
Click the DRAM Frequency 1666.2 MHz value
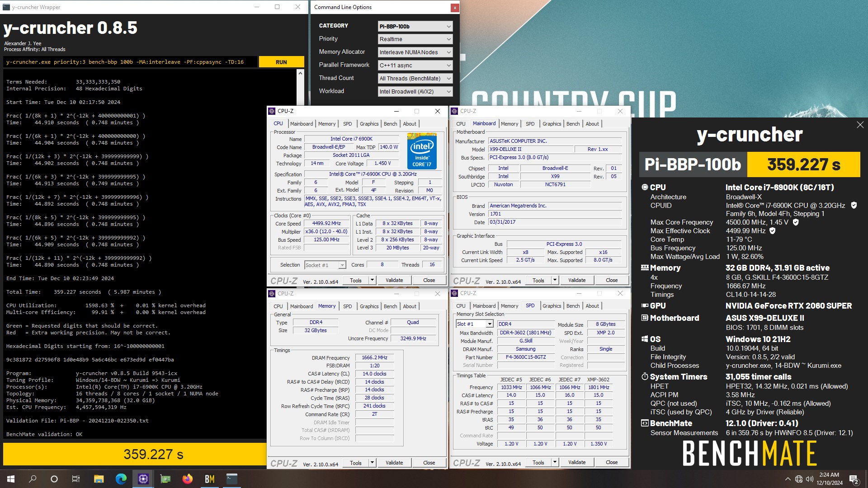374,357
